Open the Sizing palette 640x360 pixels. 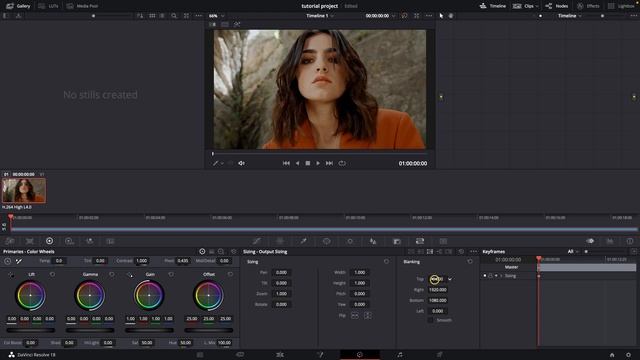pyautogui.click(x=420, y=241)
